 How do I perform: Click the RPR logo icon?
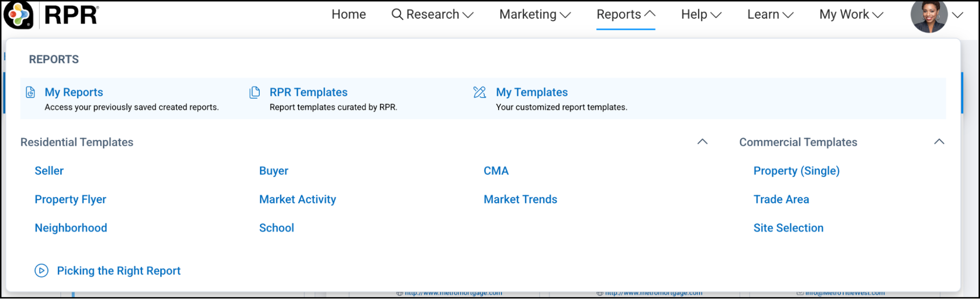pos(19,15)
